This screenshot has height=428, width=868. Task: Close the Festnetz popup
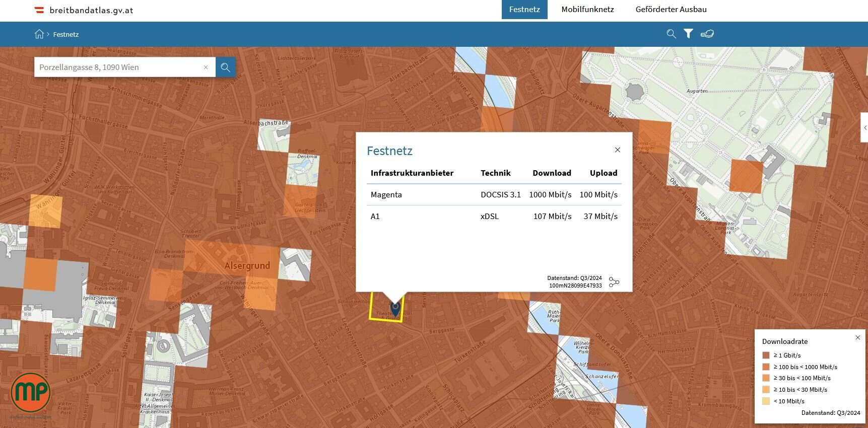click(x=618, y=150)
